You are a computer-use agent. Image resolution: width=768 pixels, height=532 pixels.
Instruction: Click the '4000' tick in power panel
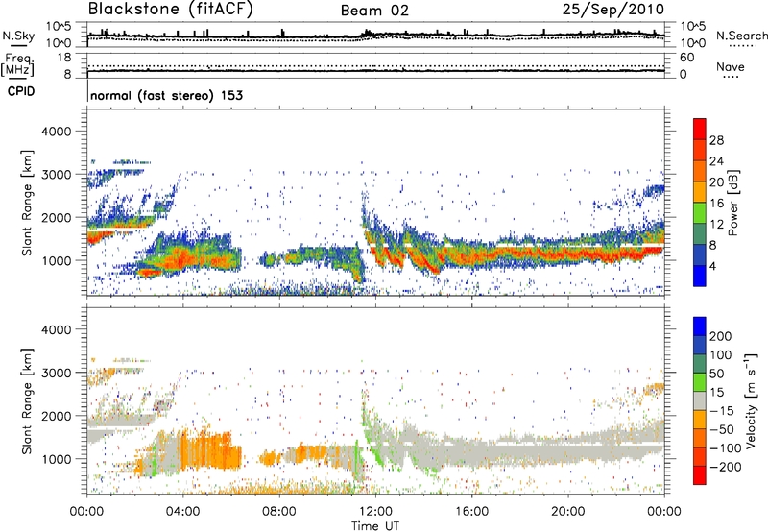pyautogui.click(x=56, y=132)
